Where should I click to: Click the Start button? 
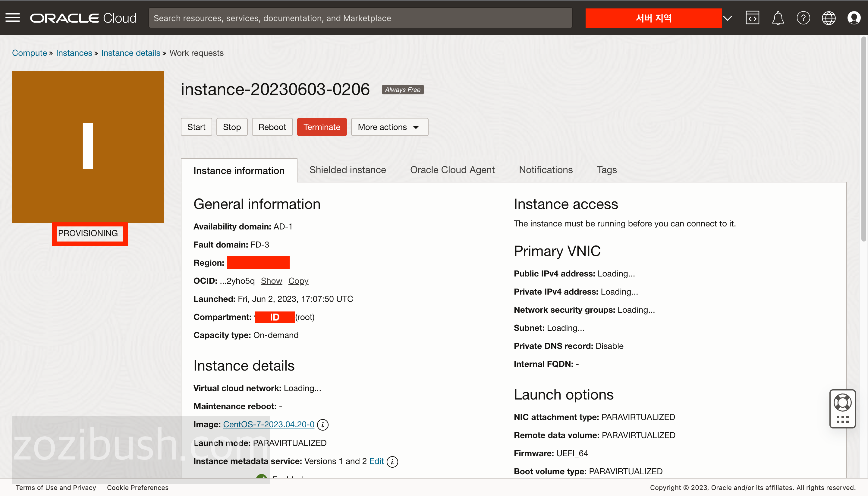tap(196, 127)
